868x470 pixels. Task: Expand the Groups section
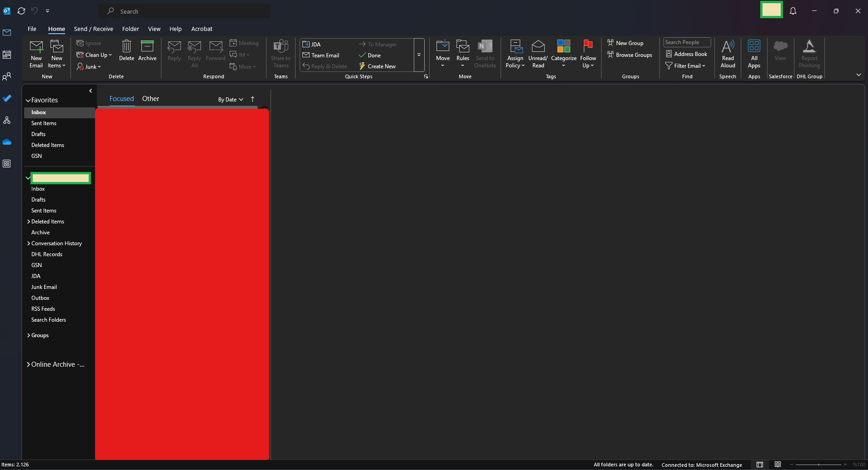pyautogui.click(x=29, y=335)
